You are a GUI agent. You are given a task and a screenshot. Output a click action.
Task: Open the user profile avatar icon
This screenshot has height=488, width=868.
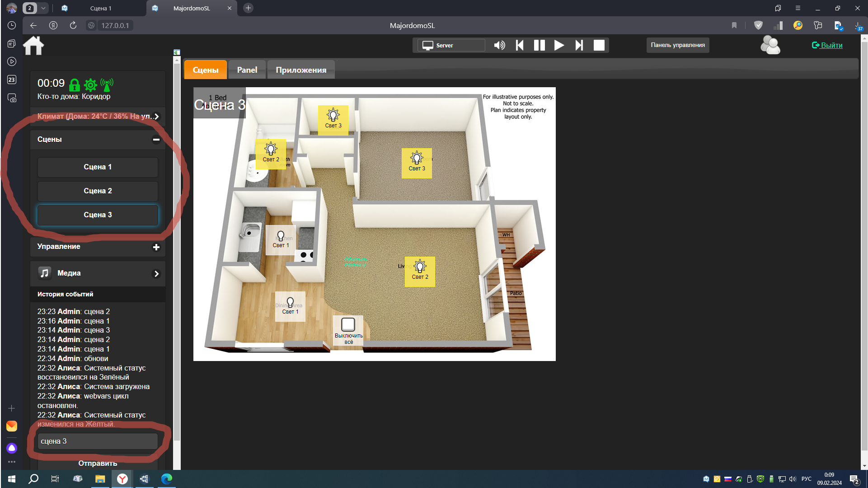[770, 45]
